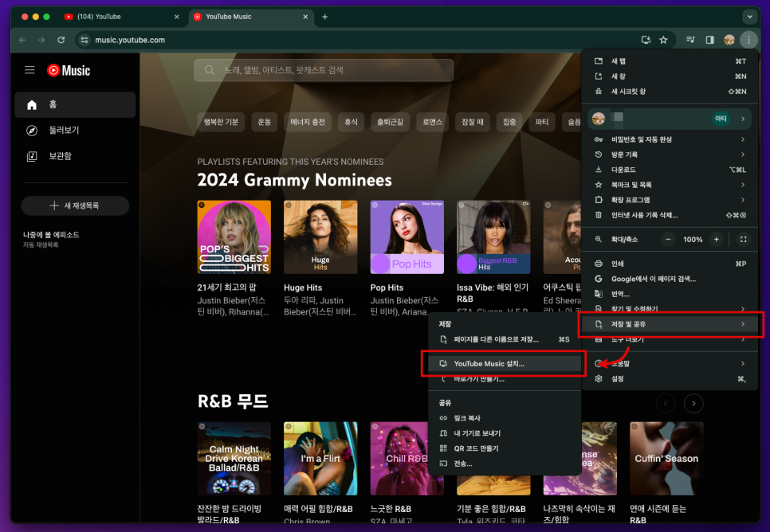
Task: Close the (104) YouTube tab
Action: [x=177, y=17]
